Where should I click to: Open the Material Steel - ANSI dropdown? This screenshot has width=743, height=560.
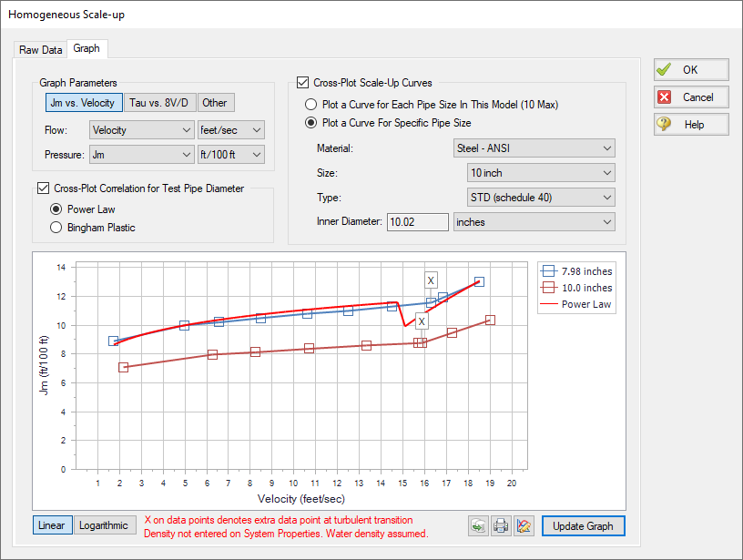[x=534, y=148]
